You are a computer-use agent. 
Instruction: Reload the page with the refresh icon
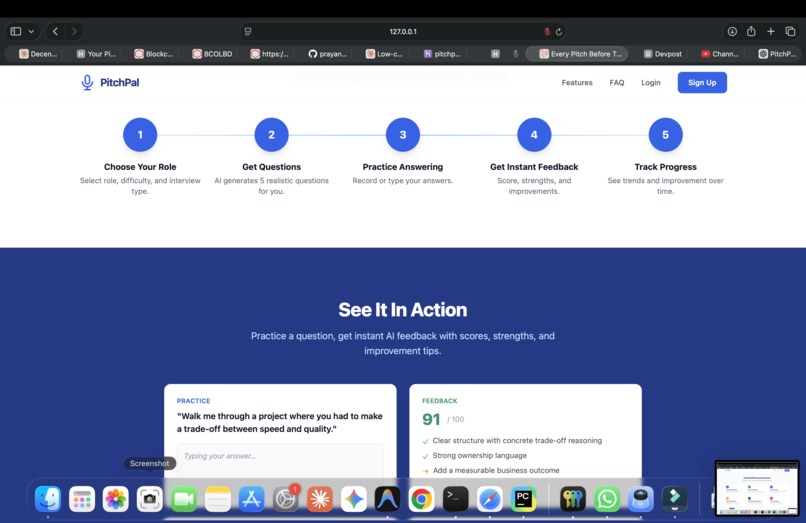(559, 31)
